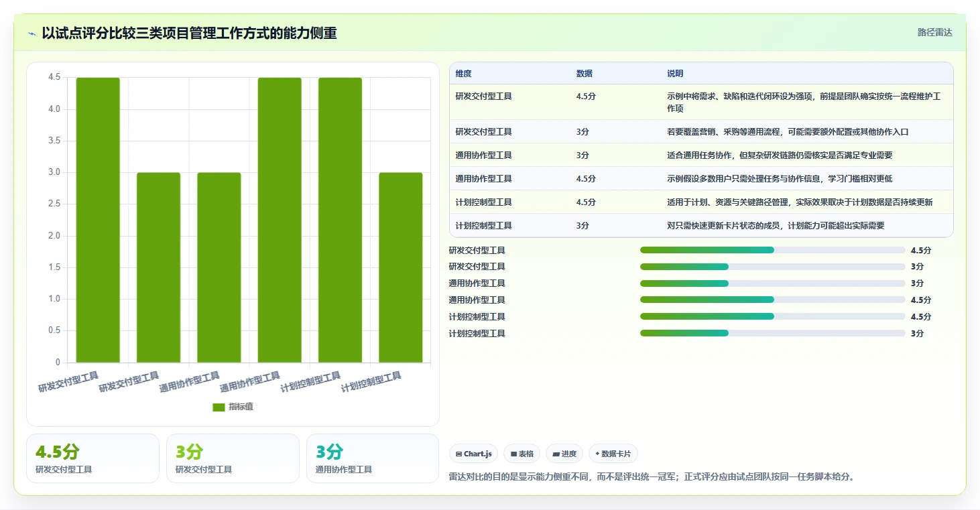This screenshot has height=510, width=980.
Task: Click the 数据 table column header
Action: (584, 74)
